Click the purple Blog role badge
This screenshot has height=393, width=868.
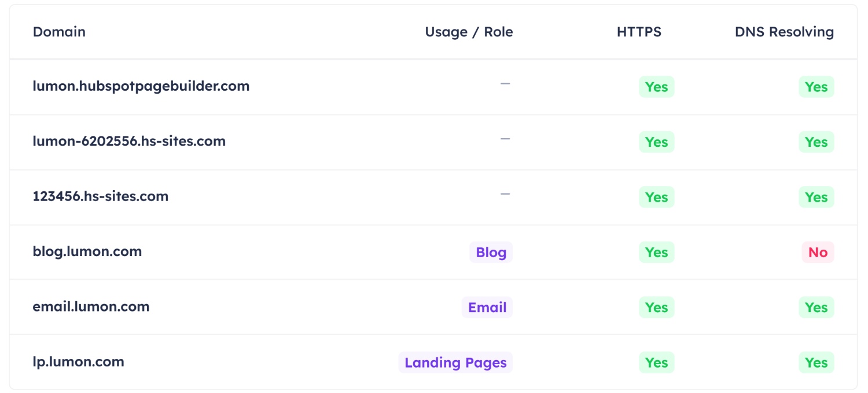coord(491,253)
